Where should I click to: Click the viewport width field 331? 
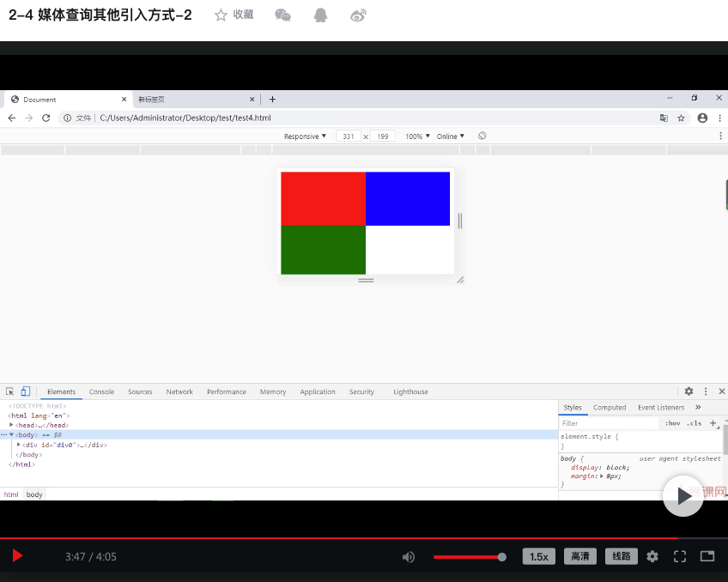349,136
